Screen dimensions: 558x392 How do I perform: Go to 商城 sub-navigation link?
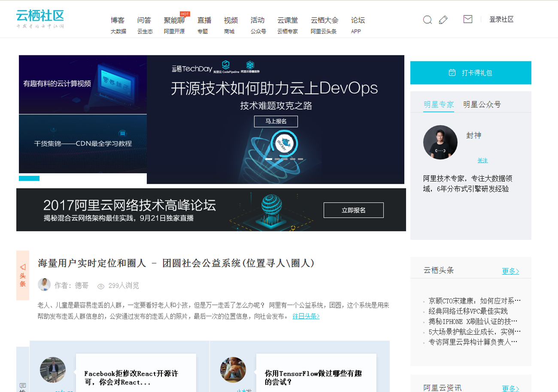pos(229,31)
